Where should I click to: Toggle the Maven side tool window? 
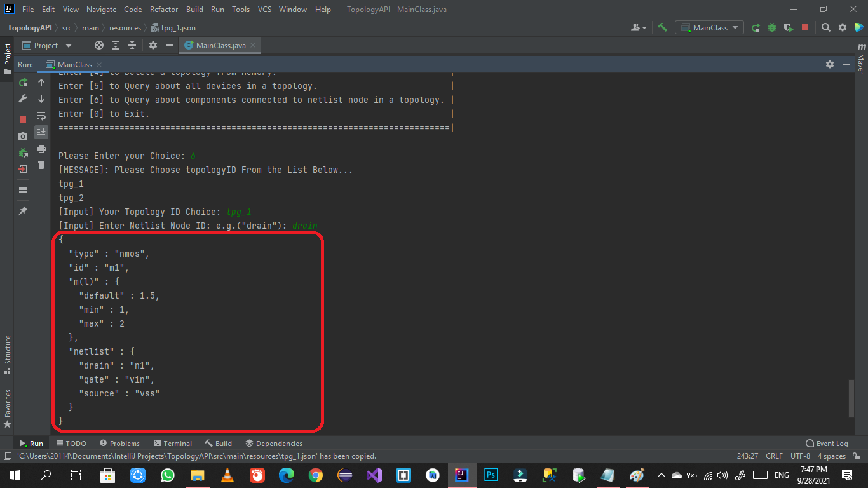pos(861,59)
